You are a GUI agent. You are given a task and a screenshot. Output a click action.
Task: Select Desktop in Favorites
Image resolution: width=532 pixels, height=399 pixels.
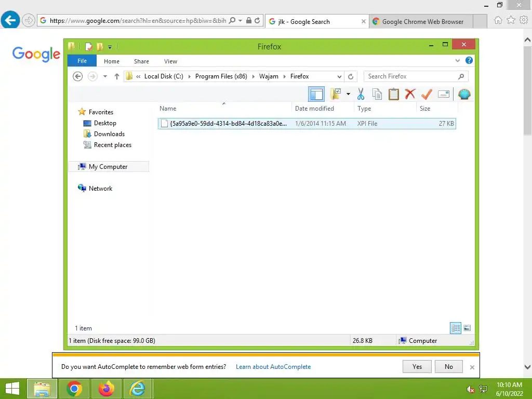[x=105, y=123]
